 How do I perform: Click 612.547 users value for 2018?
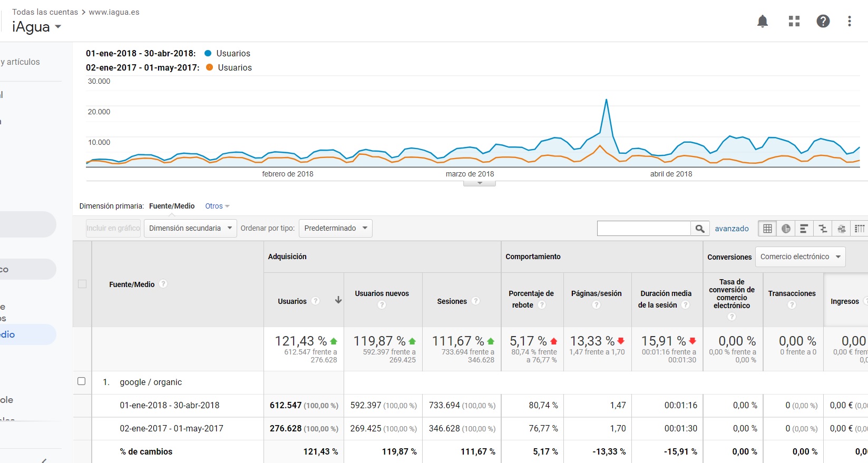(286, 405)
